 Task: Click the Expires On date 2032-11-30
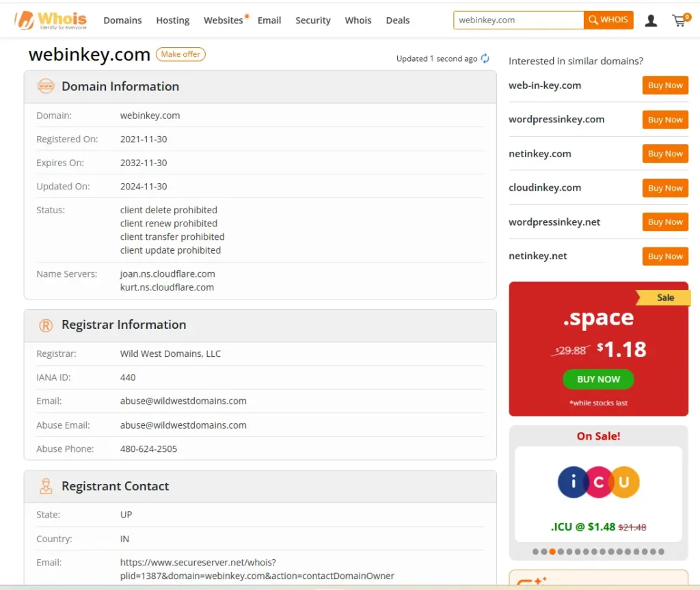[144, 163]
